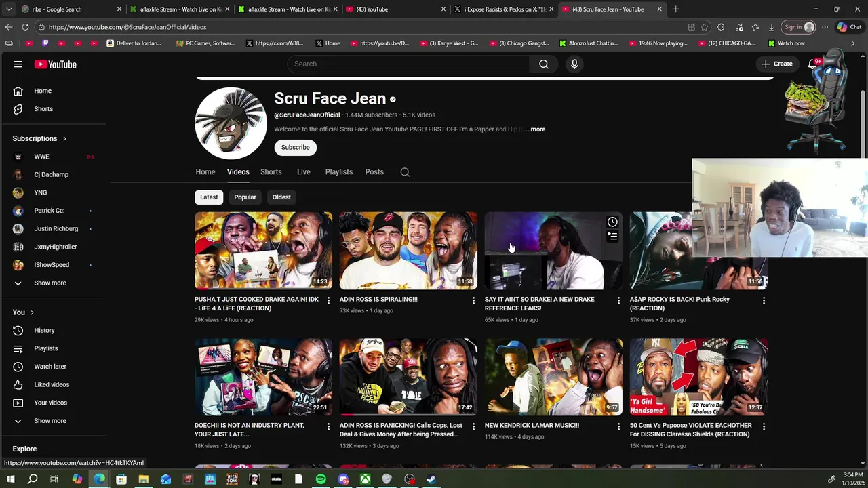This screenshot has height=488, width=868.
Task: Open browser extensions puzzle icon
Action: [x=721, y=27]
